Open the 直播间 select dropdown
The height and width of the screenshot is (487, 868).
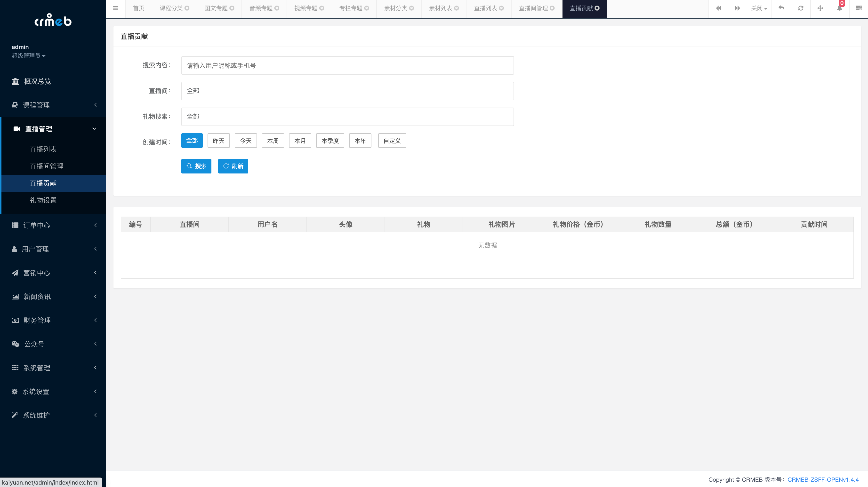[x=347, y=91]
